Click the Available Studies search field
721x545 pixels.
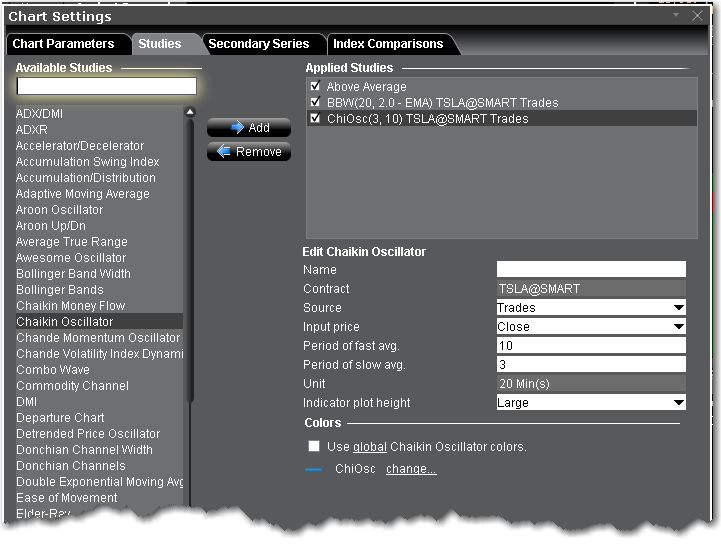106,87
